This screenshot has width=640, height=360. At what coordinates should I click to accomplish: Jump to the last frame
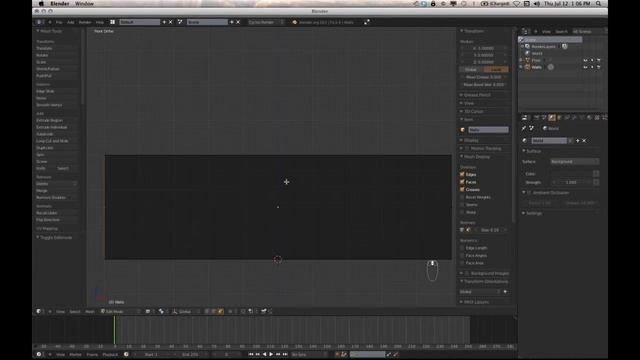point(285,354)
